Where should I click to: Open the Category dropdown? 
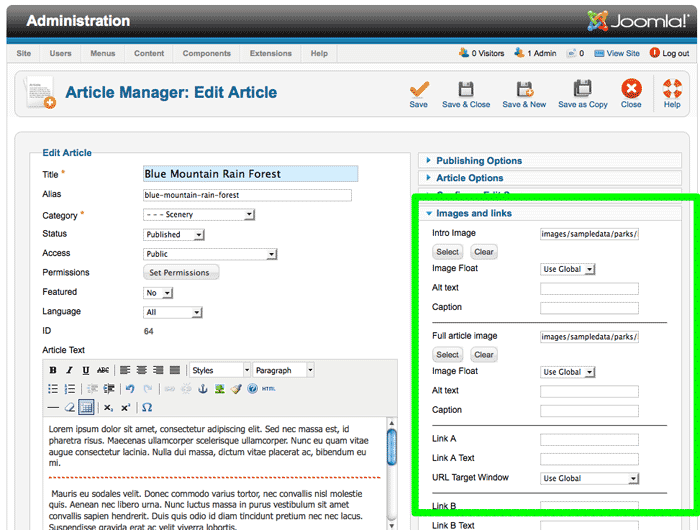(199, 215)
